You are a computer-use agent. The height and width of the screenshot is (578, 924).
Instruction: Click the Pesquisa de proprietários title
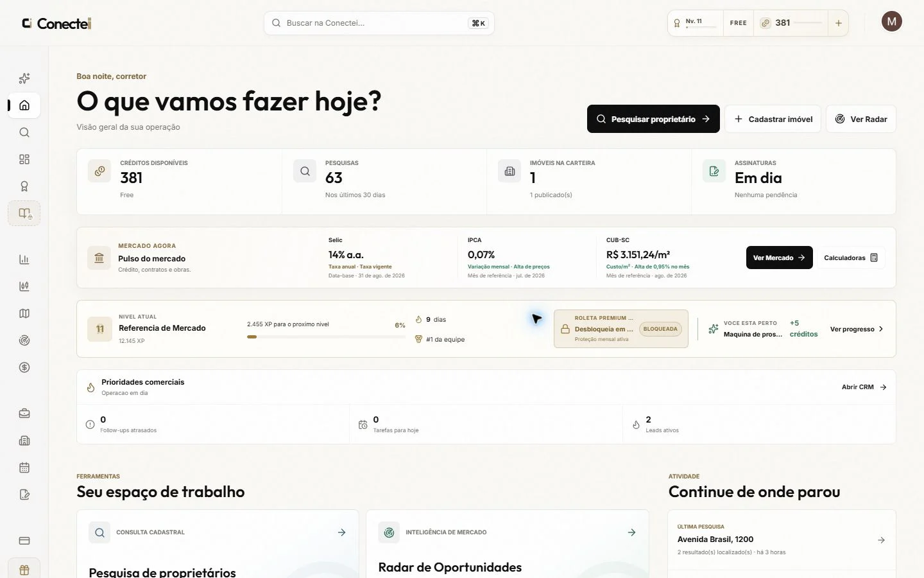(162, 572)
